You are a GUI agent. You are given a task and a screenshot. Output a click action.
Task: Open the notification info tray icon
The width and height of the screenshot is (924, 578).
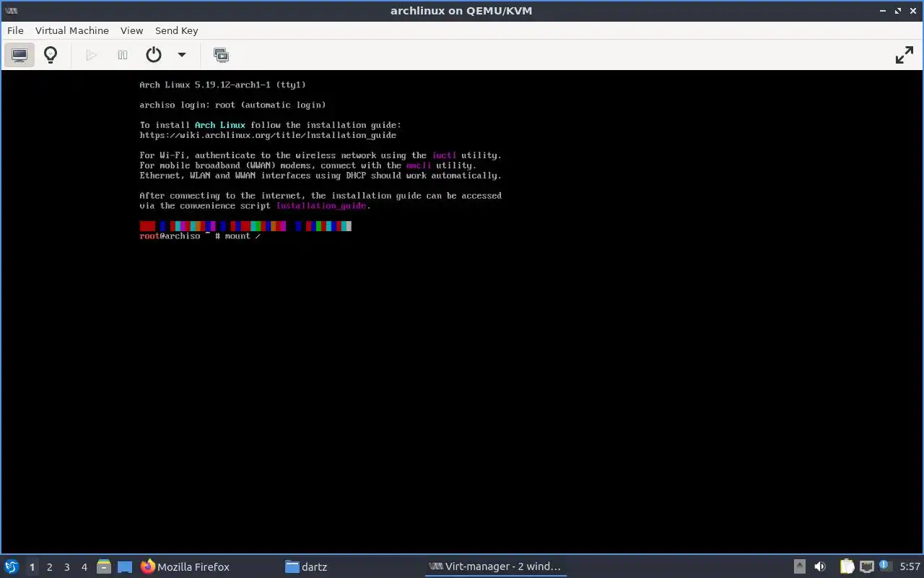pyautogui.click(x=884, y=565)
